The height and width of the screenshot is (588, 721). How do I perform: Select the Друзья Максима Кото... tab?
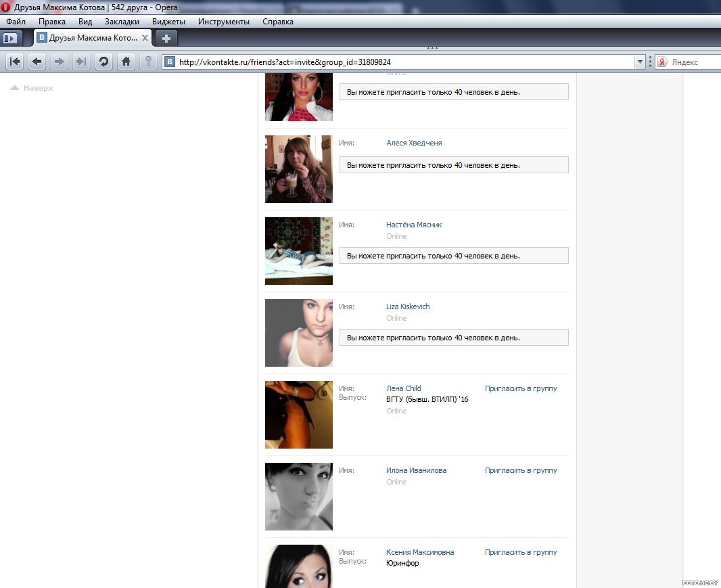tap(93, 38)
